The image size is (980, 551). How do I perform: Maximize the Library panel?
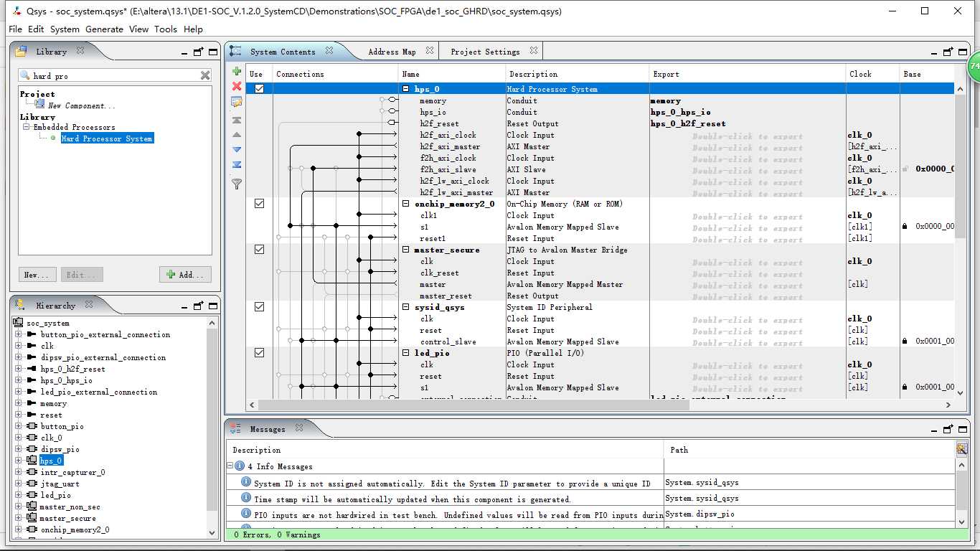coord(213,52)
